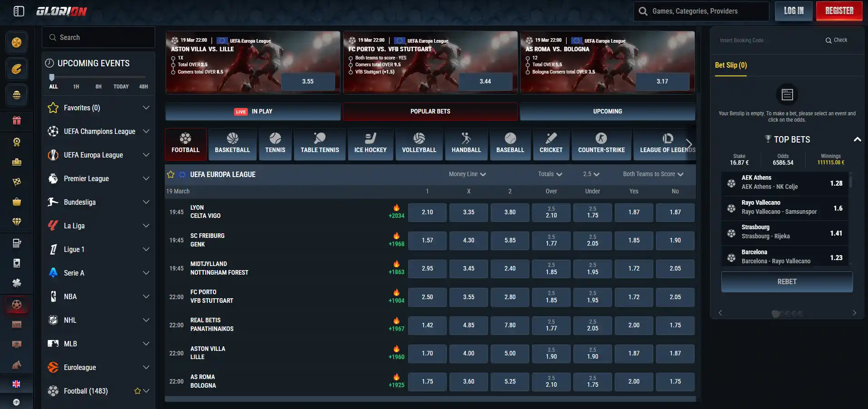The image size is (868, 409).
Task: Open the Both Teams to Score dropdown
Action: click(x=653, y=174)
